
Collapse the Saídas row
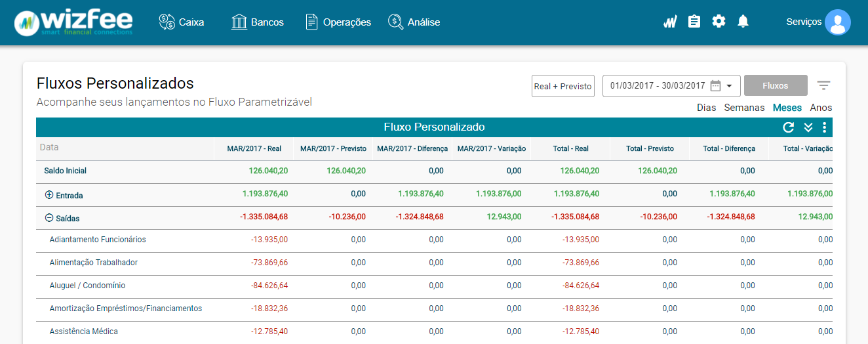49,218
